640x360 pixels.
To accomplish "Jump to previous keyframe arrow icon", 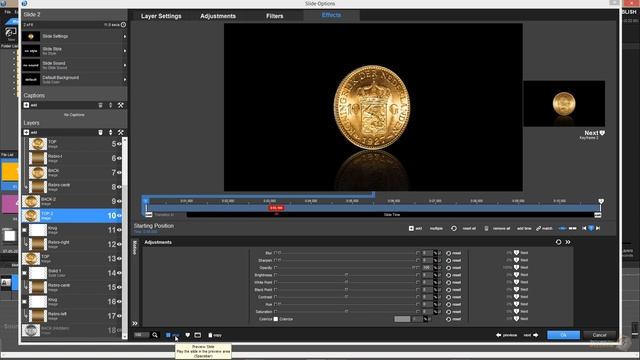I will [x=584, y=228].
